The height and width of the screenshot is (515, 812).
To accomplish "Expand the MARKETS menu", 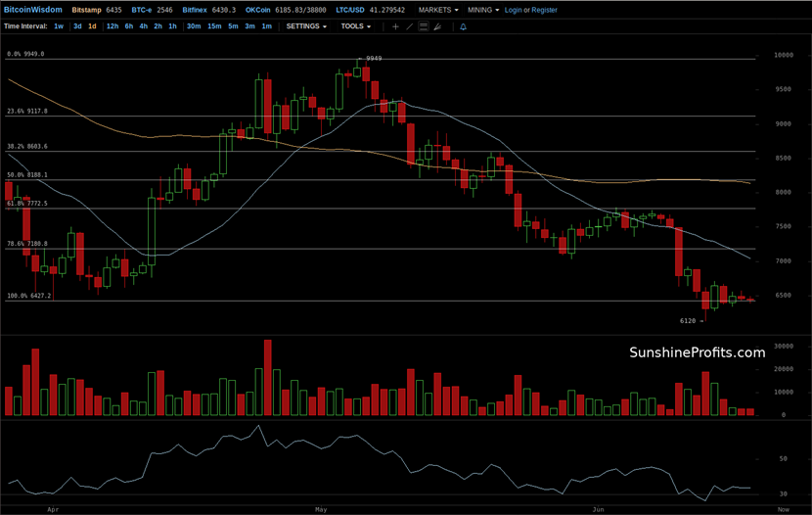I will (x=437, y=10).
